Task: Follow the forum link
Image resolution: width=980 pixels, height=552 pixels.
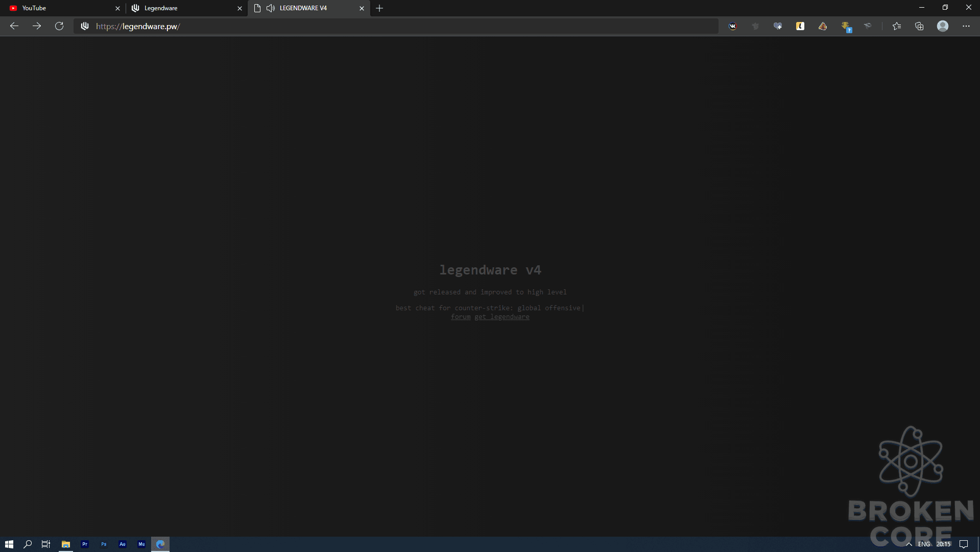Action: point(461,317)
